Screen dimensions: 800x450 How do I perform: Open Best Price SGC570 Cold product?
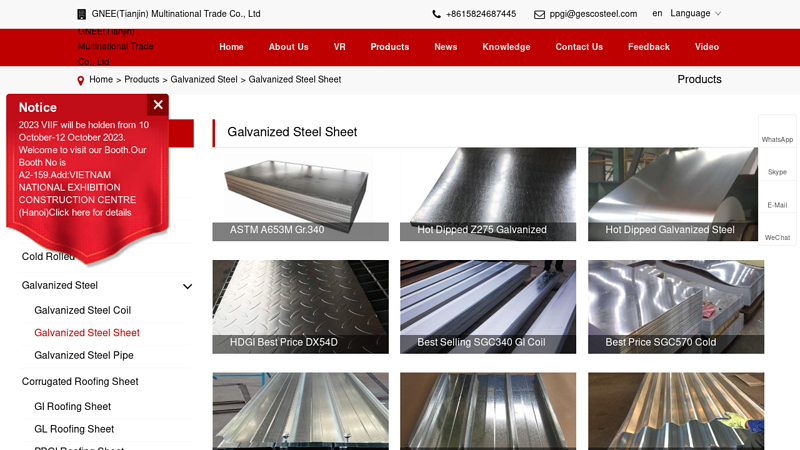point(676,307)
